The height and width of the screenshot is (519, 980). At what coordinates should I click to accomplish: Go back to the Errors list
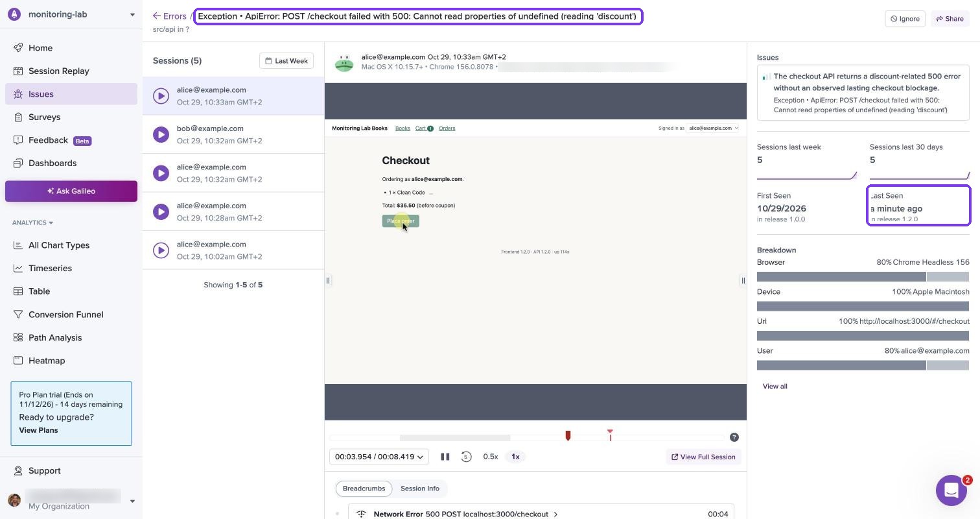click(x=170, y=16)
